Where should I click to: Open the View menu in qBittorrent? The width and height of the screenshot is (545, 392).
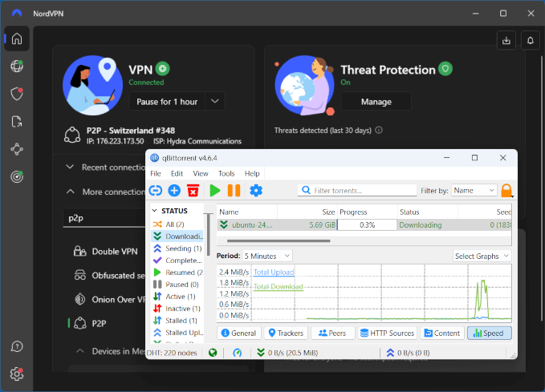[201, 173]
